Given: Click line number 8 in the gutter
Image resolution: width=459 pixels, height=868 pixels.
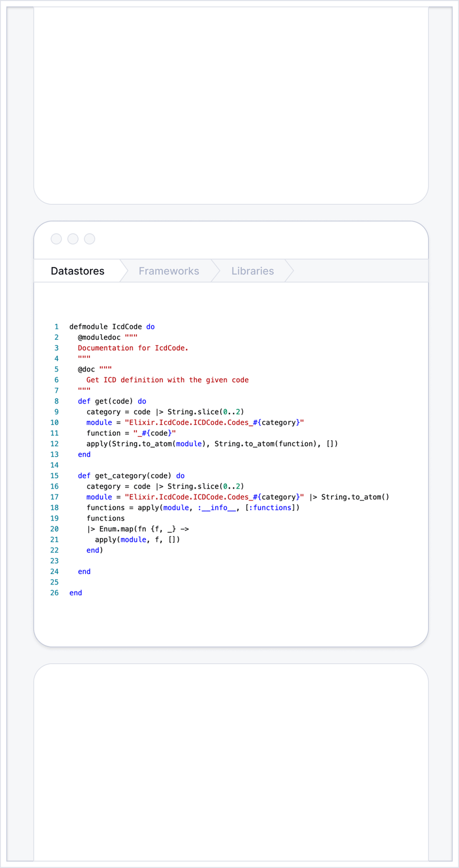Looking at the screenshot, I should [x=56, y=401].
